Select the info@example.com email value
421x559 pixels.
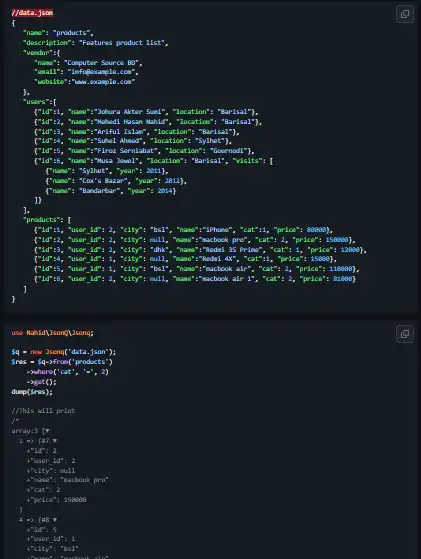tap(101, 72)
